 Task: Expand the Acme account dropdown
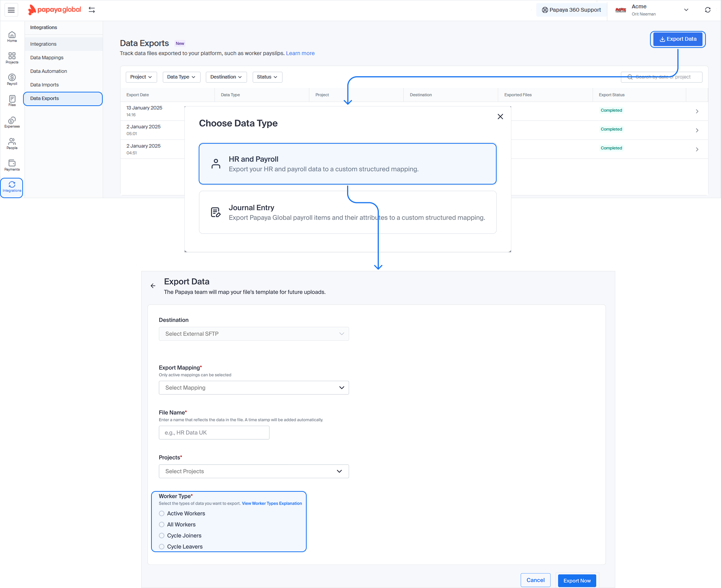[686, 10]
